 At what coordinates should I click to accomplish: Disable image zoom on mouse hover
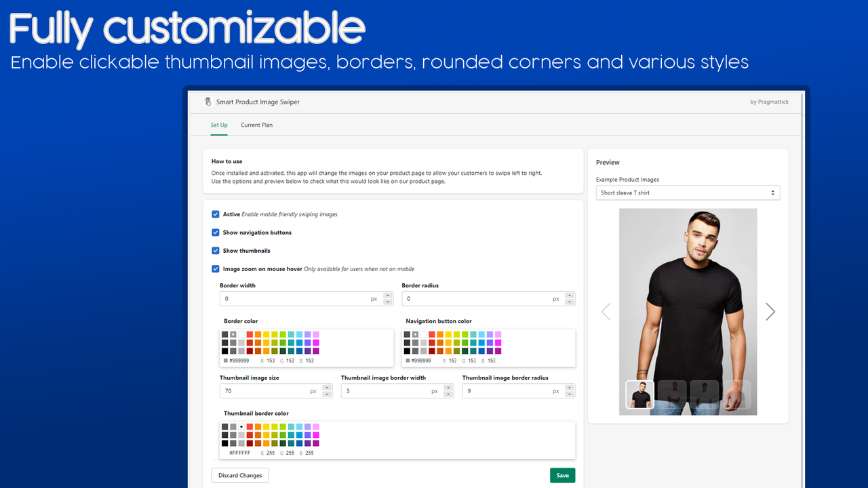(215, 268)
